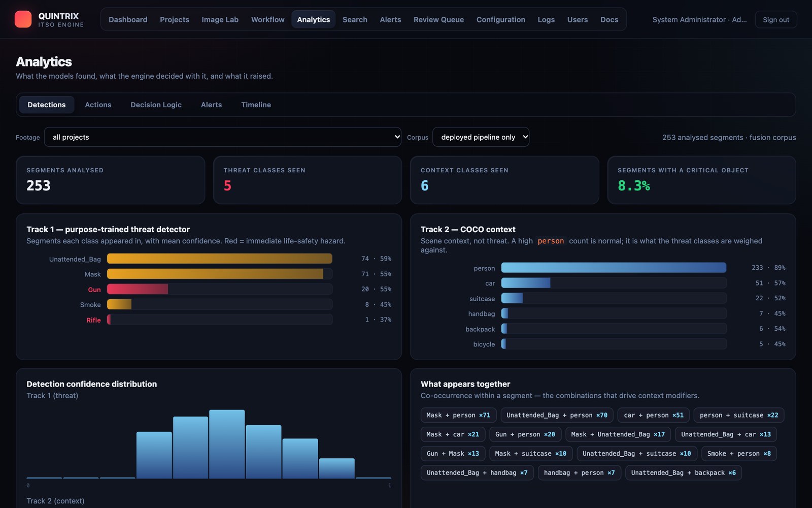The image size is (812, 508).
Task: Click the Threat Classes Seen card
Action: coord(308,180)
